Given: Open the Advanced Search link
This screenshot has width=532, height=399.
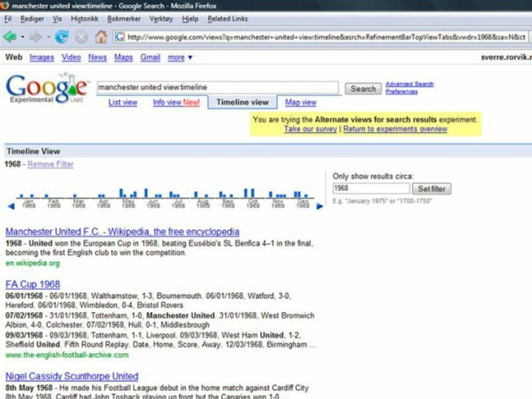Looking at the screenshot, I should [410, 84].
